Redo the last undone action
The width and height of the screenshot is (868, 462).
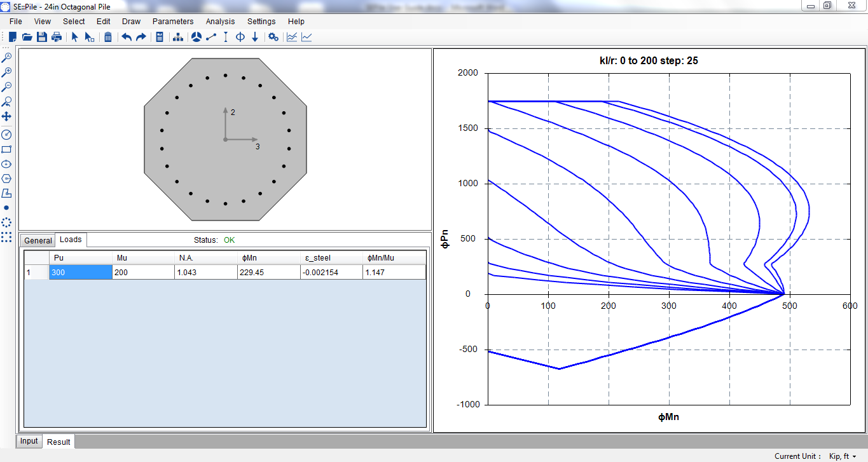pyautogui.click(x=141, y=37)
